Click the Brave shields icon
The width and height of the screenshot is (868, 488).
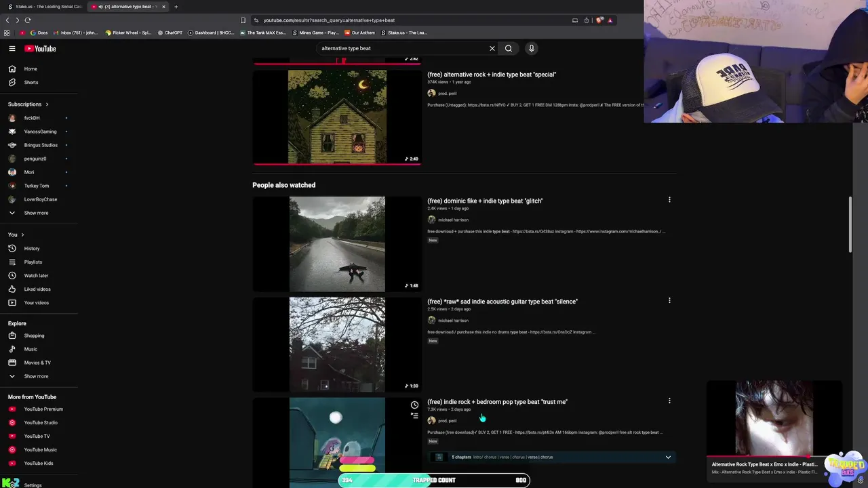[x=599, y=20]
